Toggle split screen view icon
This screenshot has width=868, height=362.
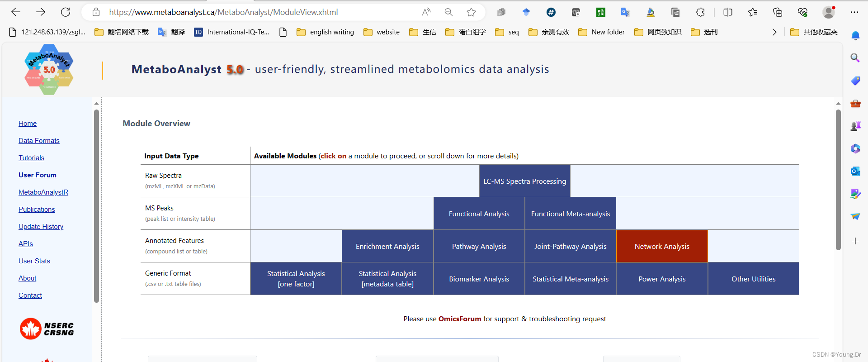coord(728,12)
